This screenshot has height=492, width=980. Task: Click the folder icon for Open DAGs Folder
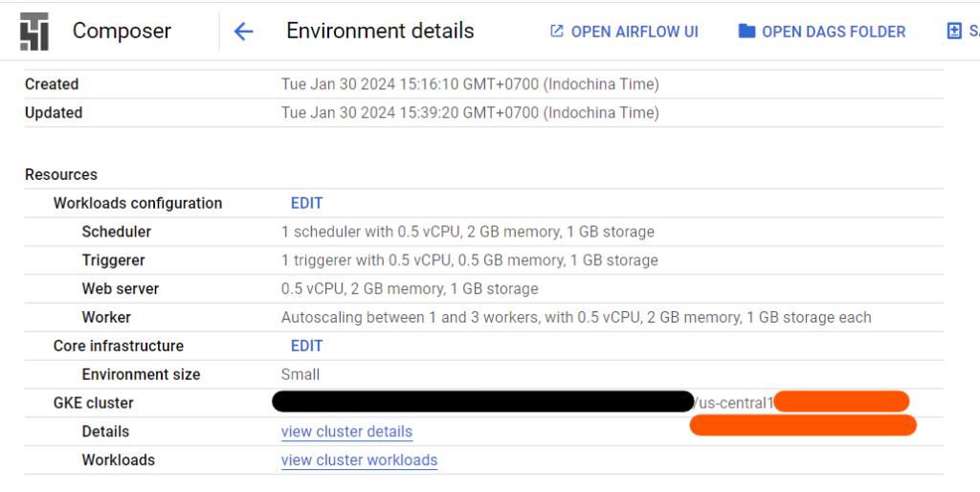click(x=747, y=32)
